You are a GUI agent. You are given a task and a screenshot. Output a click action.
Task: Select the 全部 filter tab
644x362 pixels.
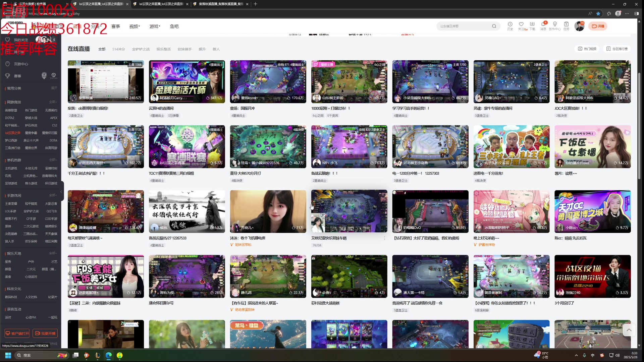pos(102,49)
